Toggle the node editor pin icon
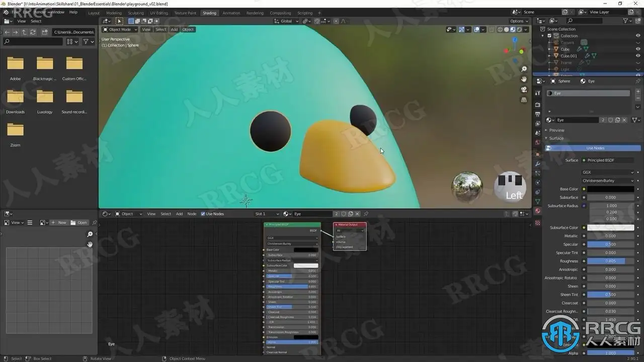 pos(366,214)
